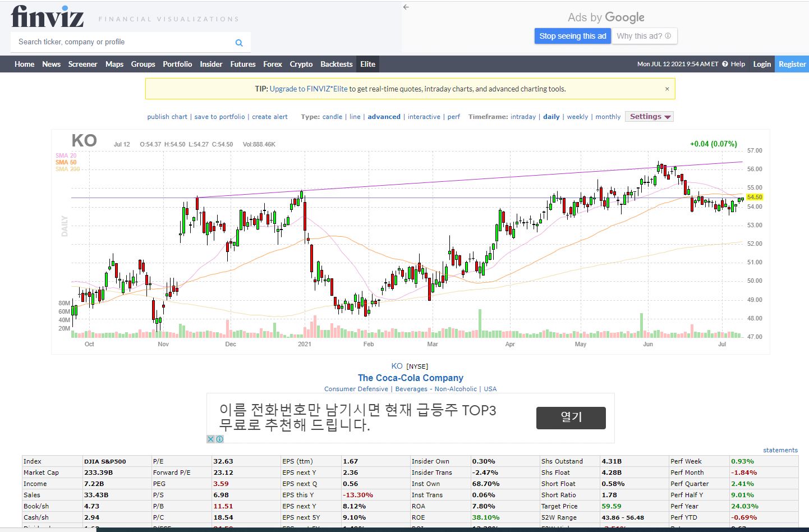Open the Portfolio page

click(177, 64)
